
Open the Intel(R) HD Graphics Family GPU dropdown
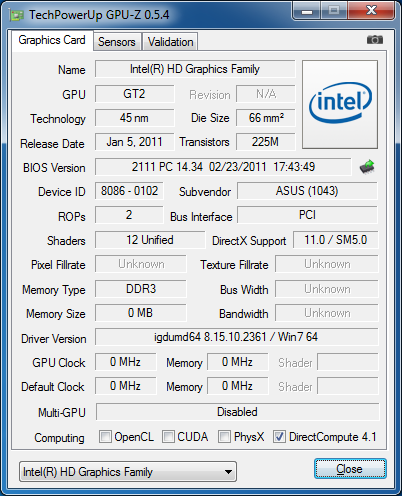(x=128, y=472)
